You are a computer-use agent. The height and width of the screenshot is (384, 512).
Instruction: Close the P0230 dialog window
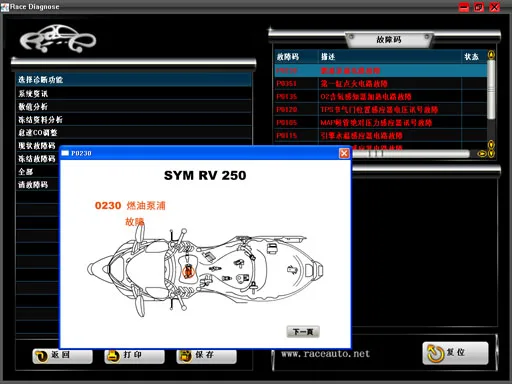pyautogui.click(x=344, y=153)
